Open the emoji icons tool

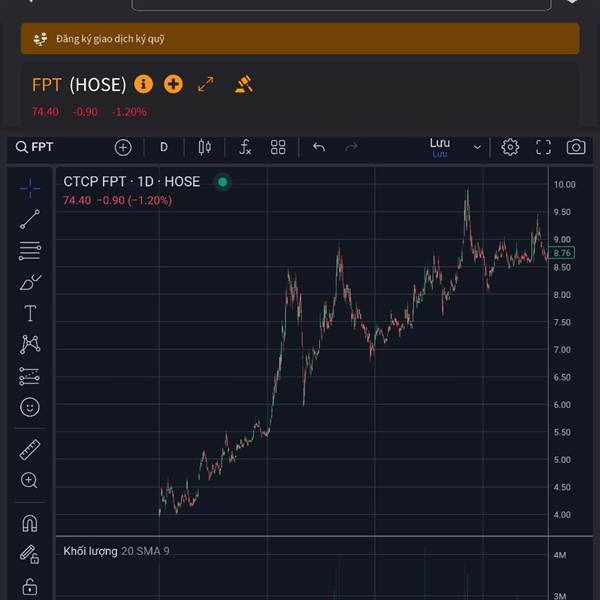coord(29,407)
